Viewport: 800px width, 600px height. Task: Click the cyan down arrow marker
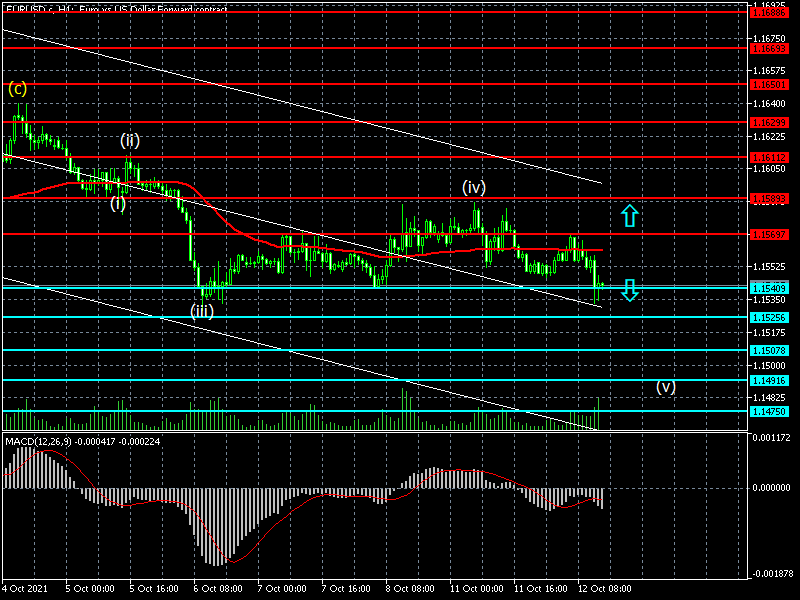(628, 290)
